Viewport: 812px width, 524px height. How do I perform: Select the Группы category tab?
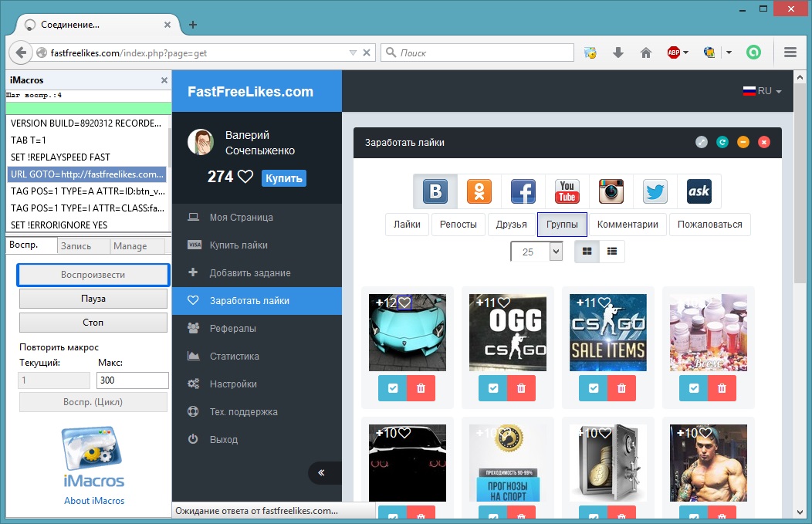pyautogui.click(x=562, y=225)
